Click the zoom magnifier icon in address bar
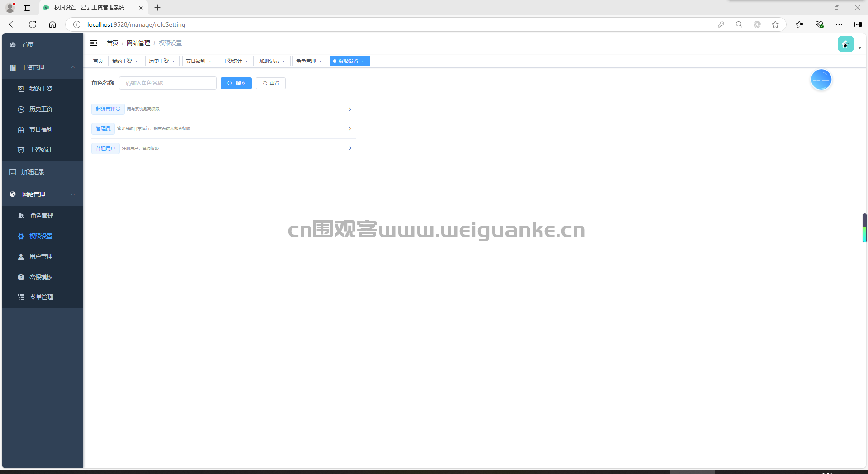Screen dimensions: 868x474 (x=739, y=24)
